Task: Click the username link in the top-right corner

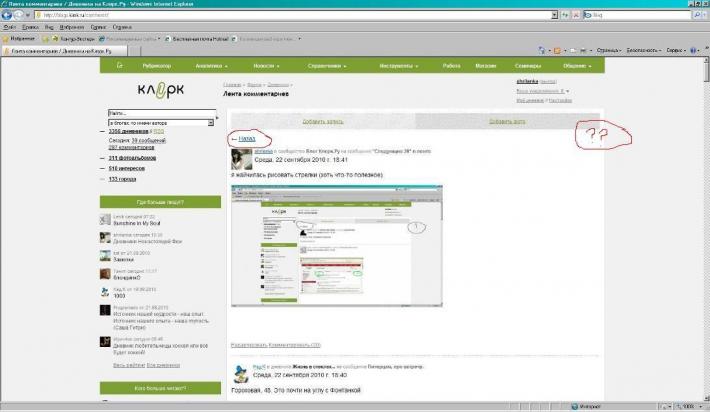Action: click(527, 81)
